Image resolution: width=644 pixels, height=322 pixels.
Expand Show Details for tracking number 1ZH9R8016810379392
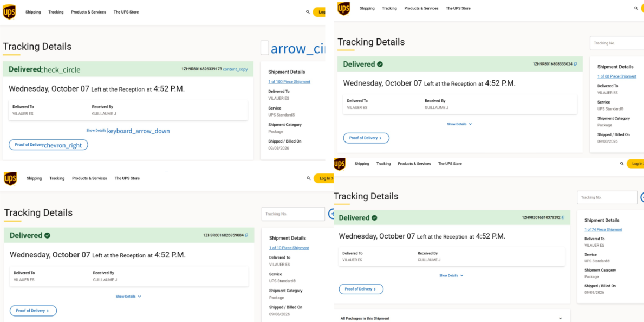451,275
